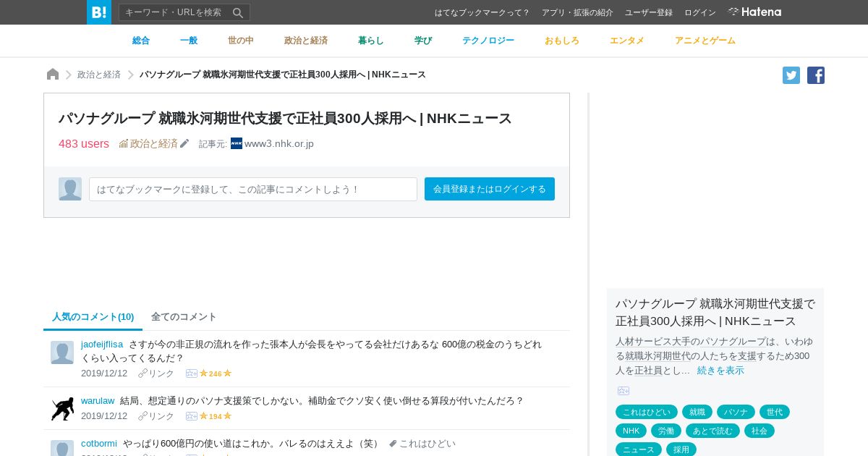Open the 総合 category
The height and width of the screenshot is (456, 868).
[x=141, y=41]
